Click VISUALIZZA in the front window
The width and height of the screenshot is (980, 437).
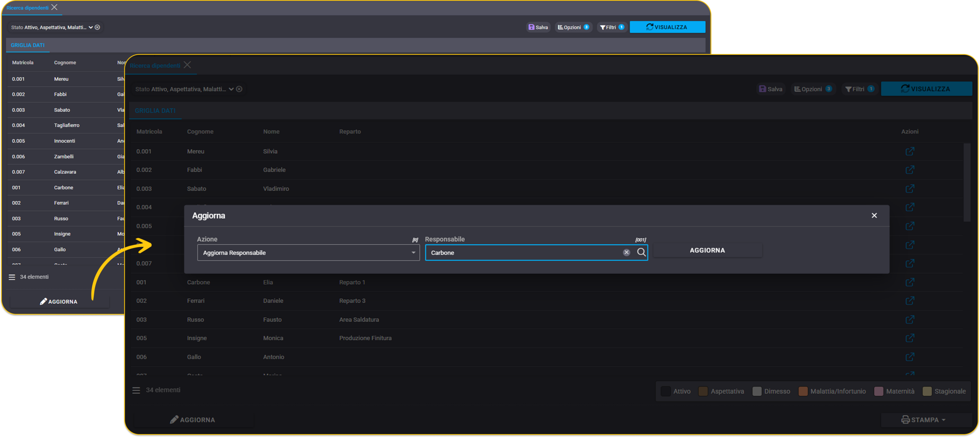[926, 89]
